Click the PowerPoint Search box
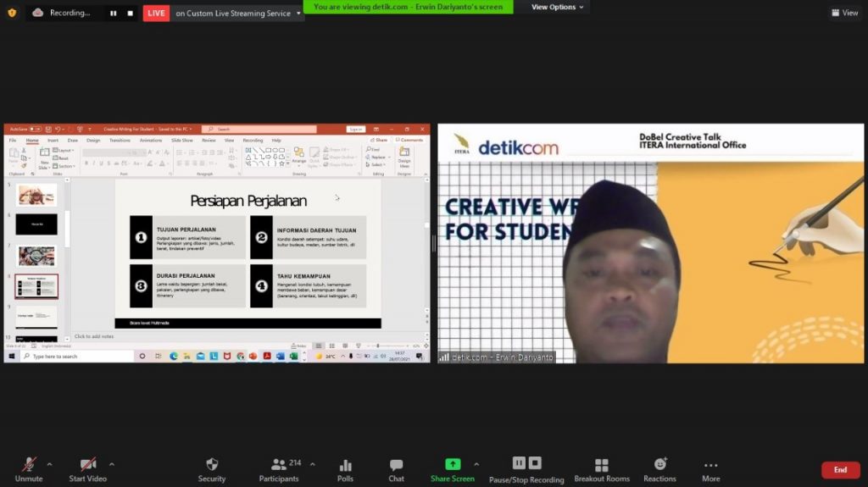The height and width of the screenshot is (487, 868). coord(259,129)
